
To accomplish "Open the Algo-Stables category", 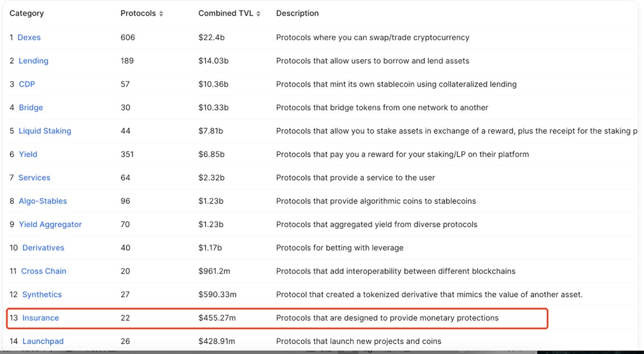I will [43, 201].
